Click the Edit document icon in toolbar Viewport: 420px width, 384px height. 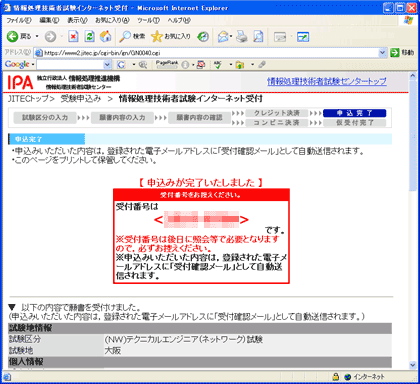pos(258,36)
